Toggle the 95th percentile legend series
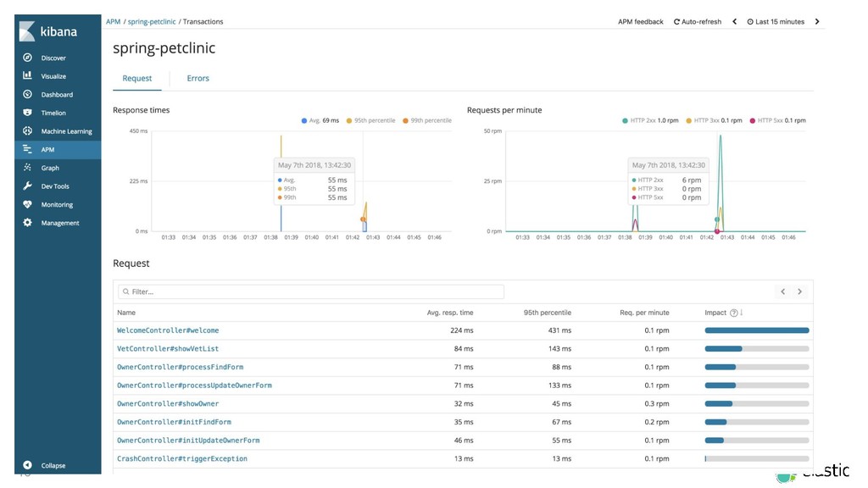This screenshot has width=868, height=488. point(370,120)
